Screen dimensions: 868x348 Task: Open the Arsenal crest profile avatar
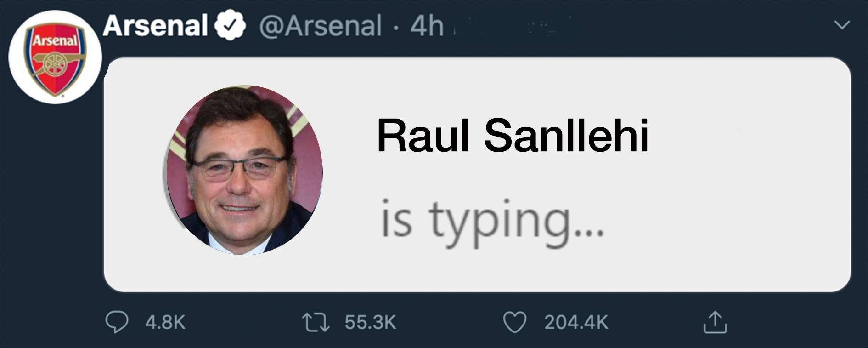coord(55,57)
